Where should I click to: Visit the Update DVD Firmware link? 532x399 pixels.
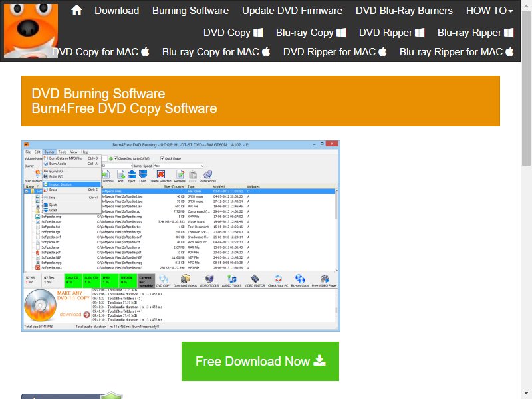point(292,11)
